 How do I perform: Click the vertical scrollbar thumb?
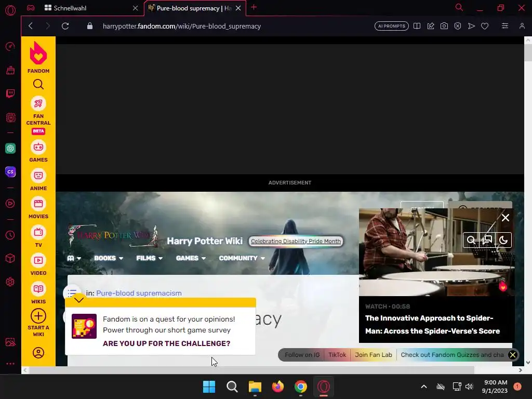(x=528, y=52)
